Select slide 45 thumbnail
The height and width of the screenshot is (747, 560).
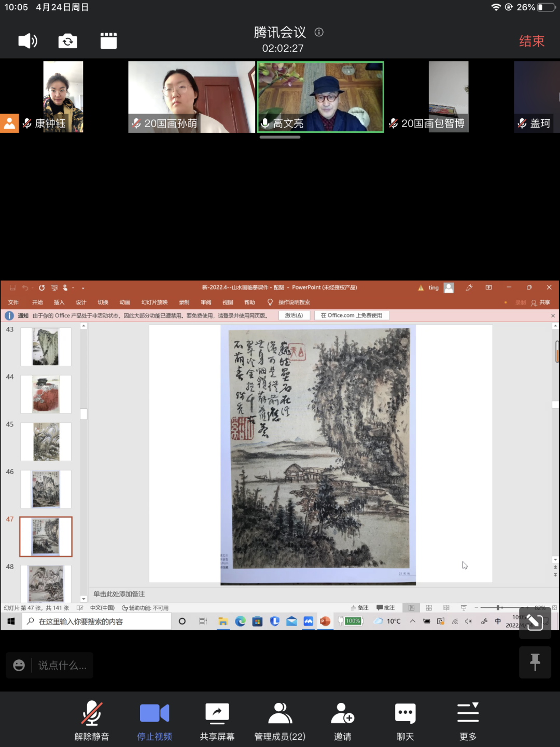(x=46, y=441)
